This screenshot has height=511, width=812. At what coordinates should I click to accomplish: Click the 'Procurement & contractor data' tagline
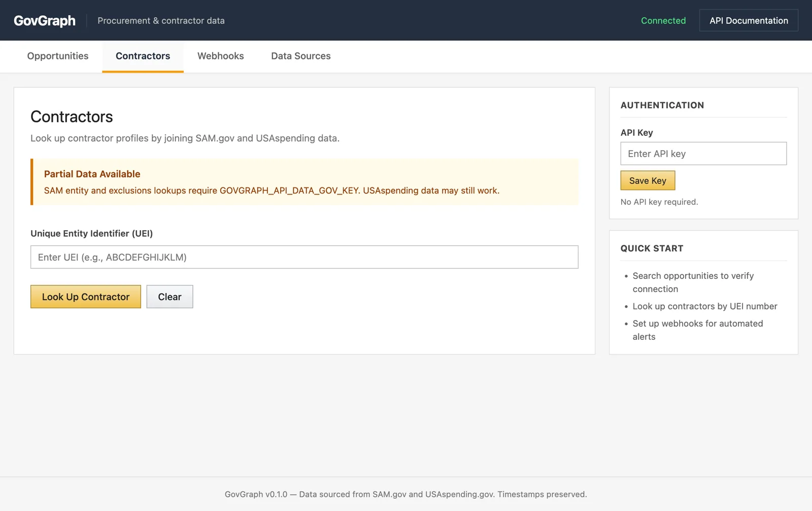[x=161, y=21]
